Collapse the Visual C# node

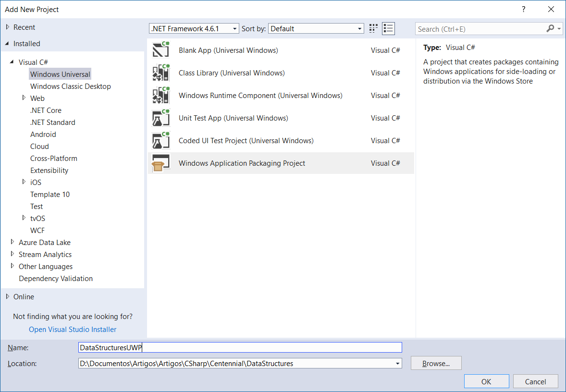(x=12, y=62)
